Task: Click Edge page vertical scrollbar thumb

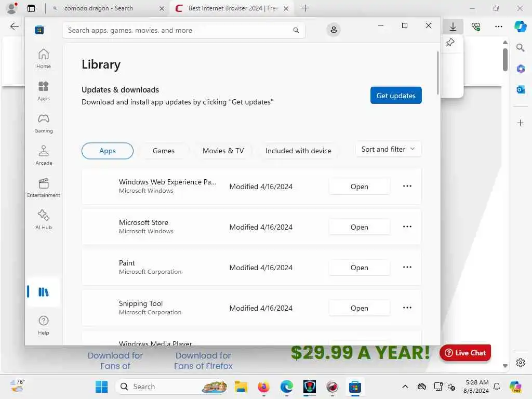Action: [505, 59]
